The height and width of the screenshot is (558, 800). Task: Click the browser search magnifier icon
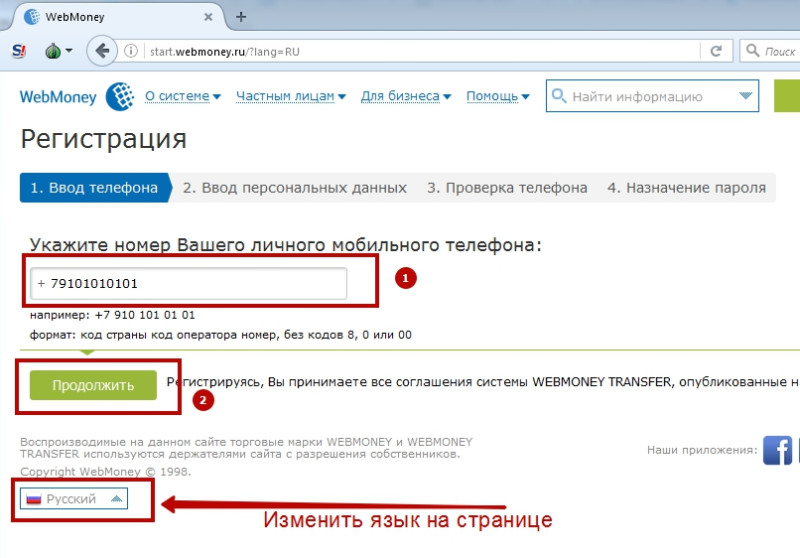(753, 50)
